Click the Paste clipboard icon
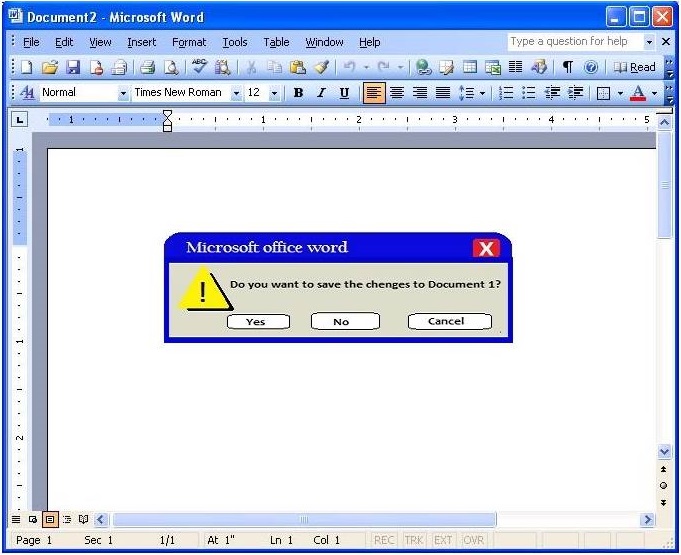This screenshot has height=555, width=681. coord(298,67)
